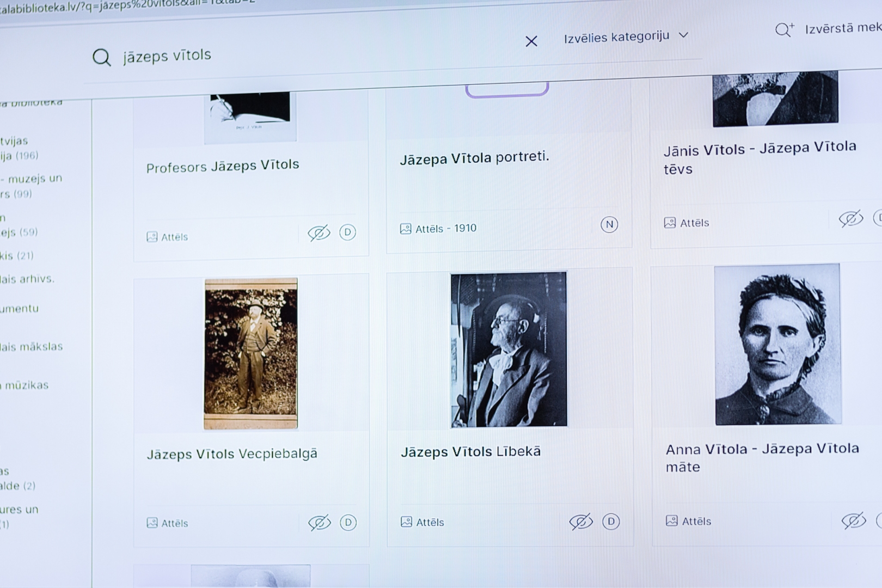The image size is (882, 588).
Task: Toggle eye icon on Jānis Vītols card
Action: [851, 219]
